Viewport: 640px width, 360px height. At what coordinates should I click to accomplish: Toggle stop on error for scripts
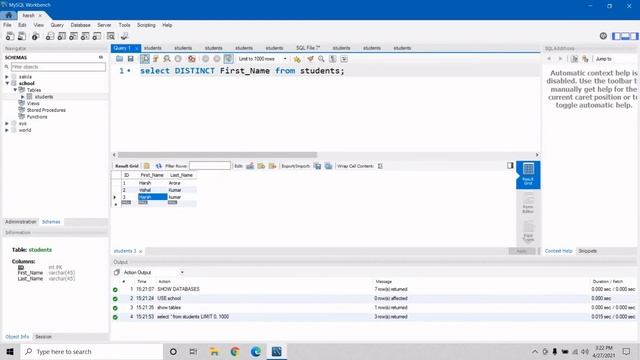click(x=191, y=59)
